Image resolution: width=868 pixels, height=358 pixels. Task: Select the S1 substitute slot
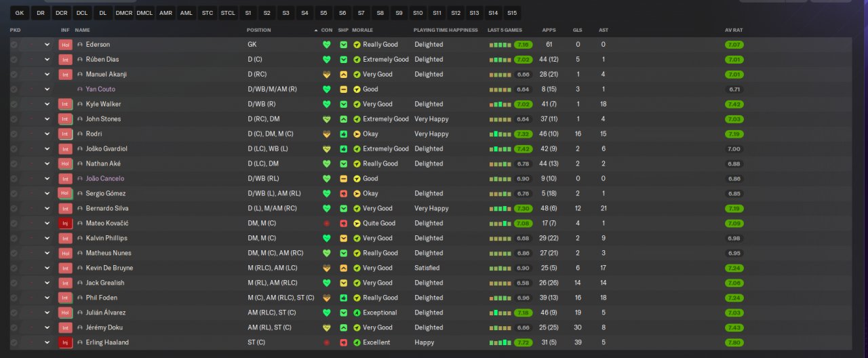pyautogui.click(x=248, y=13)
